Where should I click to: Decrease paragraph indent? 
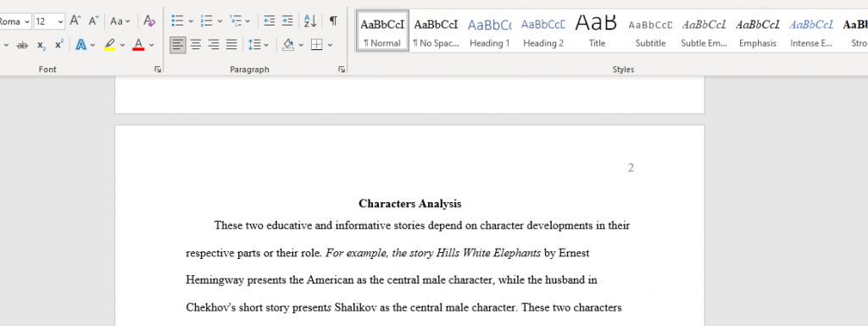pyautogui.click(x=269, y=21)
